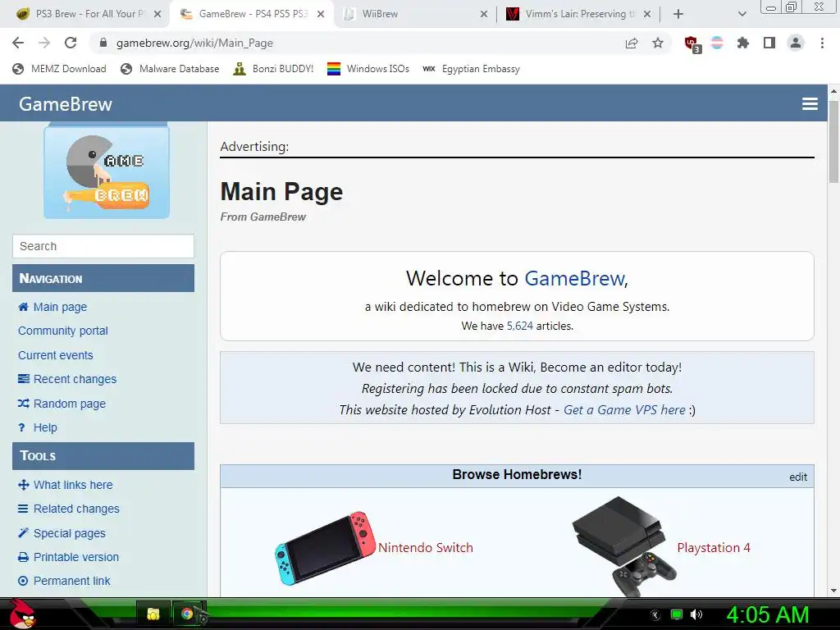Collapse the Navigation section header
The width and height of the screenshot is (840, 630).
click(103, 278)
